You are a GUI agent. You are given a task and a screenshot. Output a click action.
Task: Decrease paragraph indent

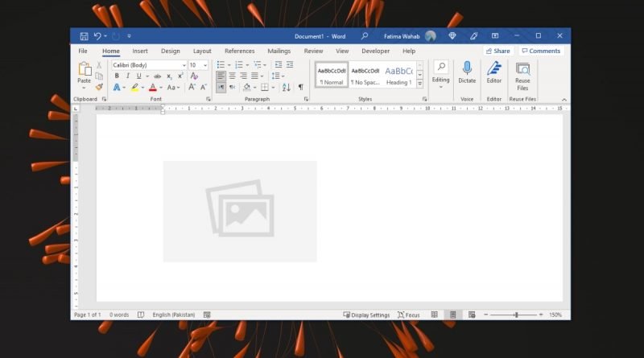[x=278, y=65]
